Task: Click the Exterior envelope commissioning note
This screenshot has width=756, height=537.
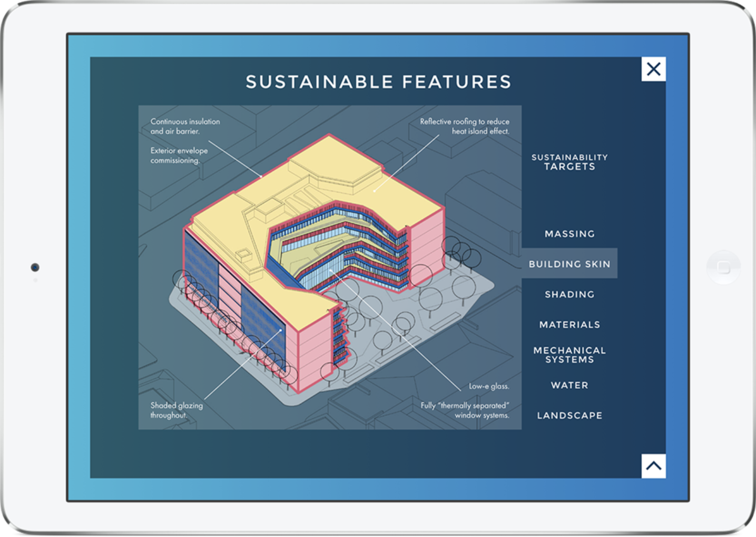Action: click(179, 156)
